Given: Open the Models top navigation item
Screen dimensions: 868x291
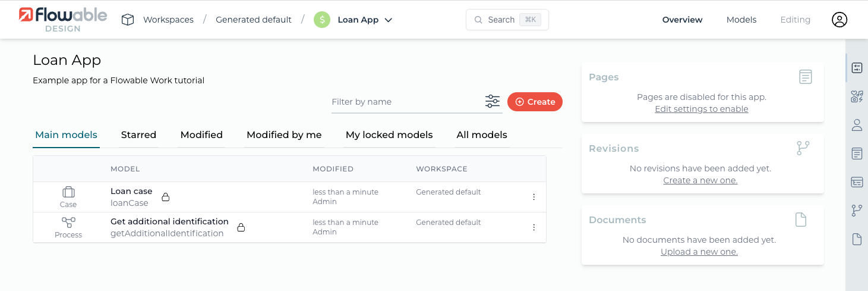Looking at the screenshot, I should point(741,20).
